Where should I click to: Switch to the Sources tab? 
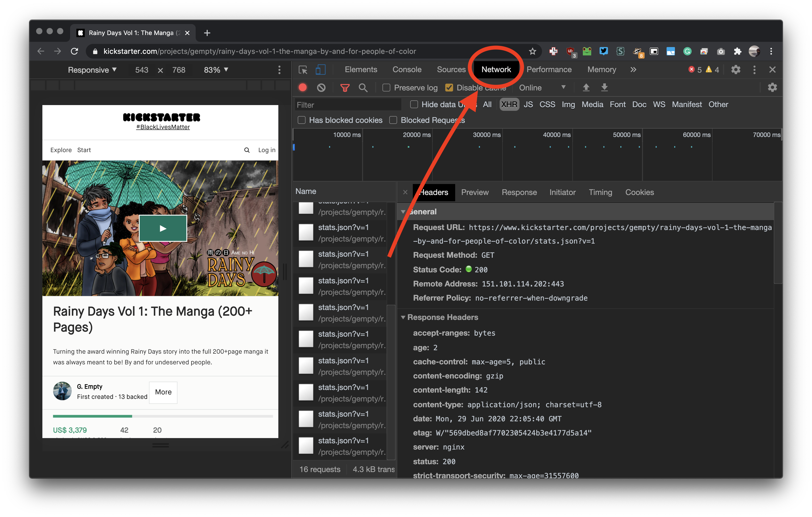tap(451, 70)
